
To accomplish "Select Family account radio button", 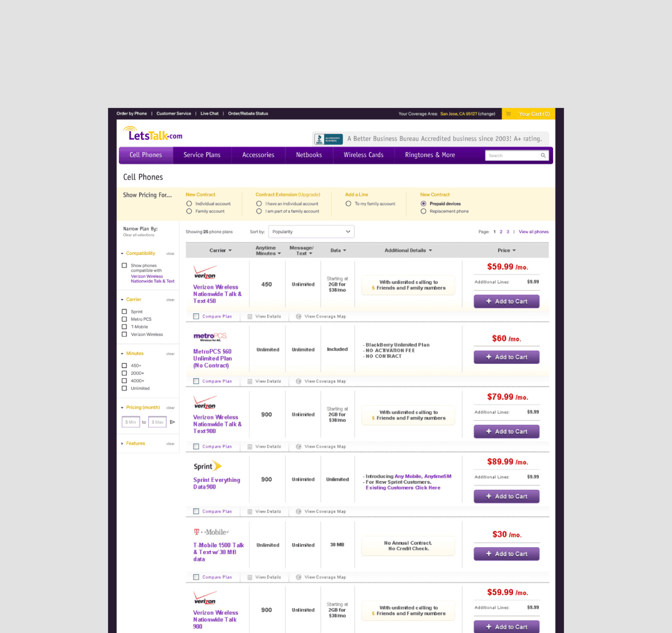I will point(189,211).
